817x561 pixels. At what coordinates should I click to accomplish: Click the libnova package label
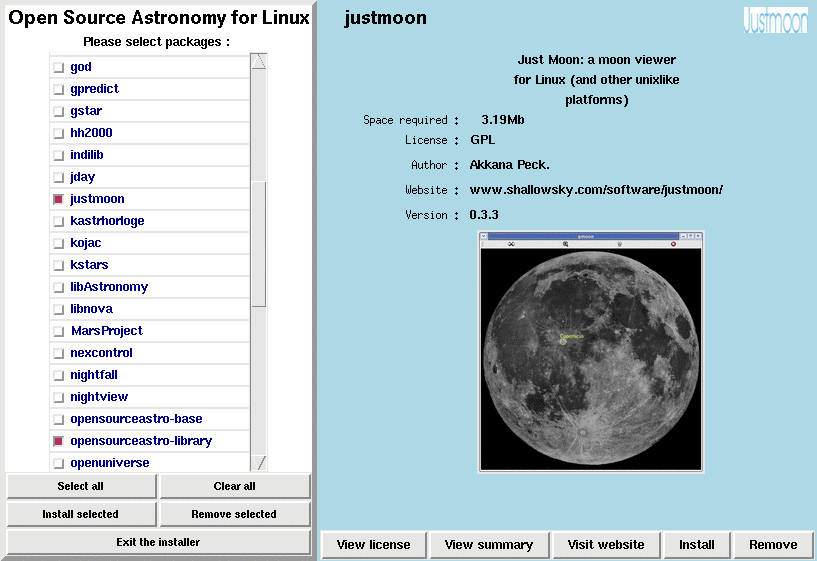click(91, 309)
